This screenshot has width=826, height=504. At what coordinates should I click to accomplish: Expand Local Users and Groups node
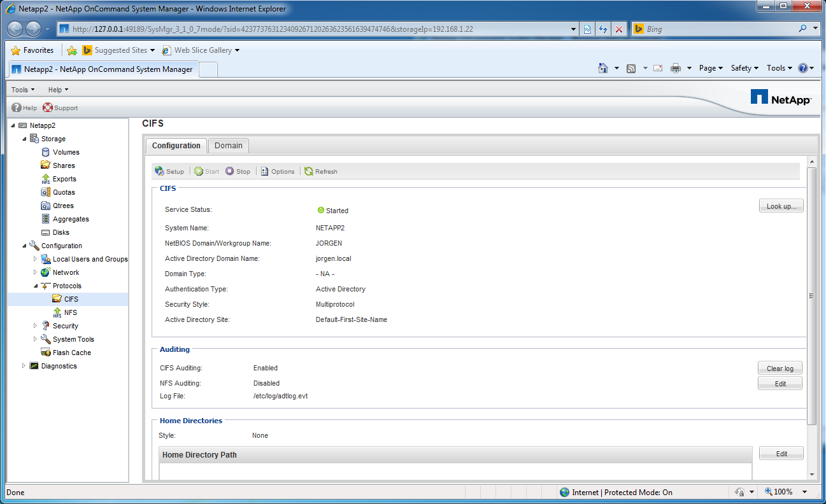point(36,259)
